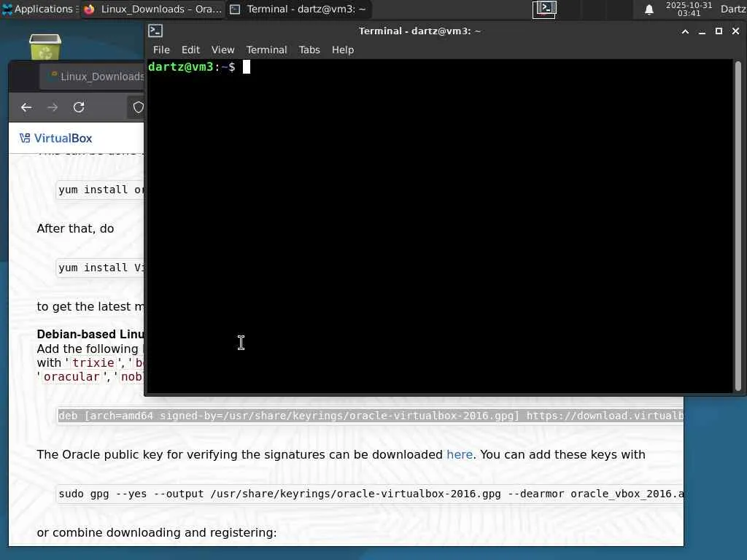Click in the terminal at the command prompt
This screenshot has height=560, width=747.
[x=247, y=67]
